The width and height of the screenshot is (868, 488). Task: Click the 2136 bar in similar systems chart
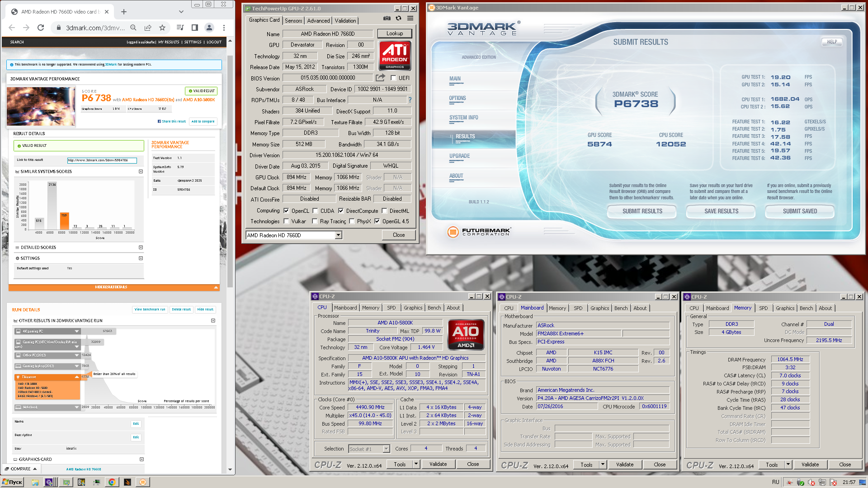[52, 206]
